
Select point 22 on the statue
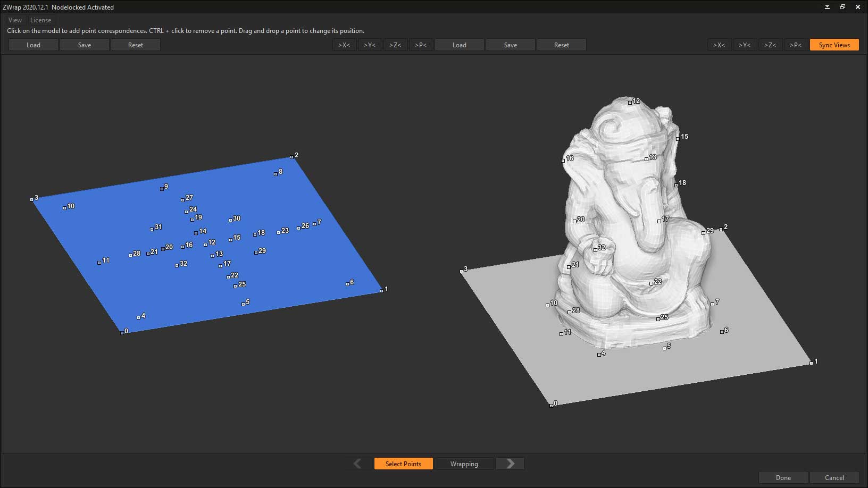[651, 283]
